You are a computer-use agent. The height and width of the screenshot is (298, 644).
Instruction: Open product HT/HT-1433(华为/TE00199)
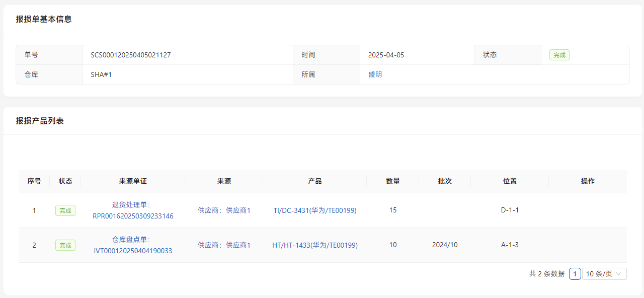click(315, 245)
